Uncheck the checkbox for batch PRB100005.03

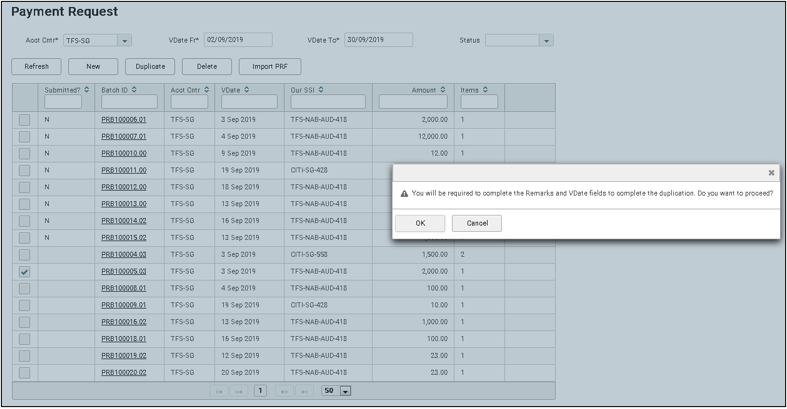tap(25, 271)
